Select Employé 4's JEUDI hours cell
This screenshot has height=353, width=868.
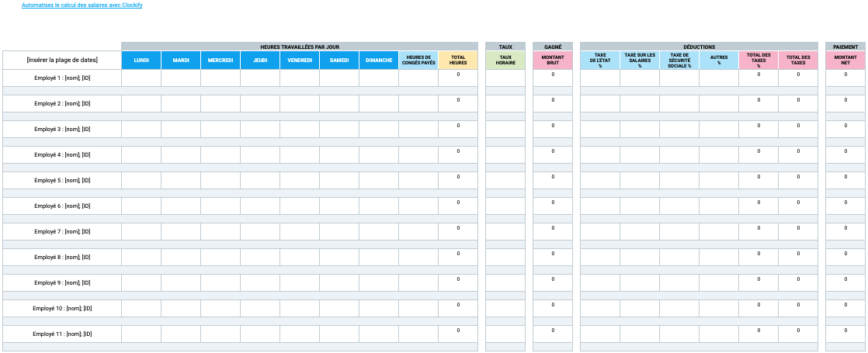260,155
